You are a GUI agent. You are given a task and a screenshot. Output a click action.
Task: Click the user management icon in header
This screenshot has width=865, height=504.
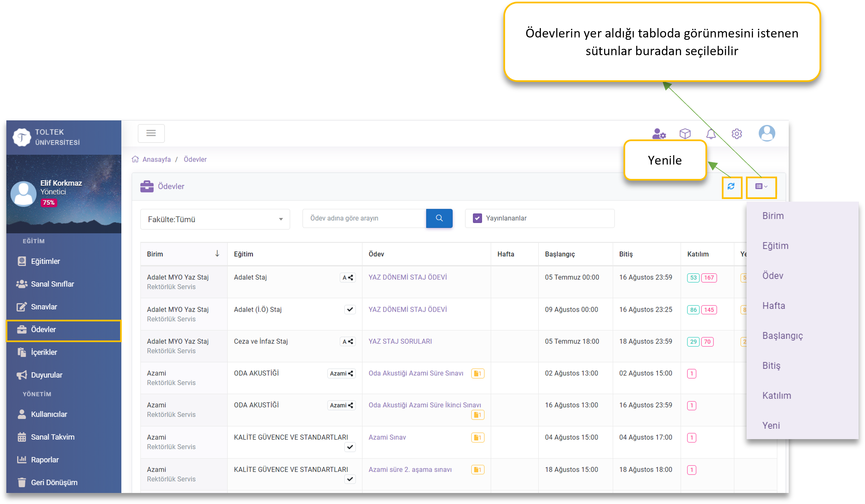point(659,134)
